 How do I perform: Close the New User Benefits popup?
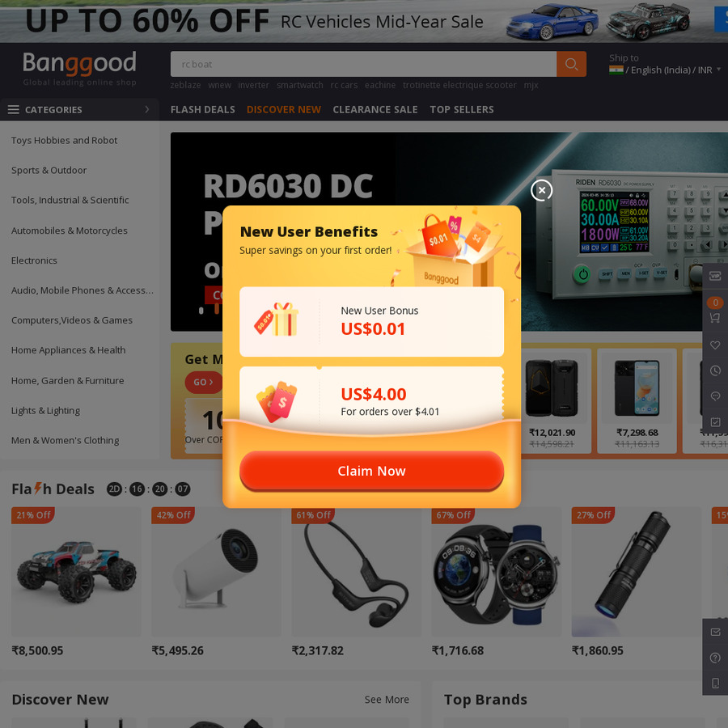pyautogui.click(x=541, y=190)
